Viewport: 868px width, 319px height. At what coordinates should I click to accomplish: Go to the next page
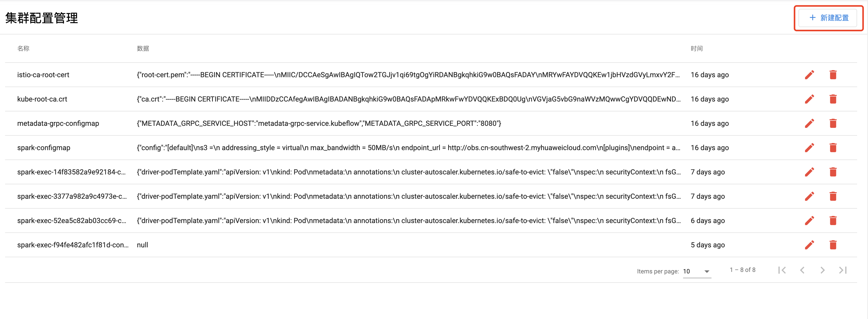pyautogui.click(x=823, y=270)
